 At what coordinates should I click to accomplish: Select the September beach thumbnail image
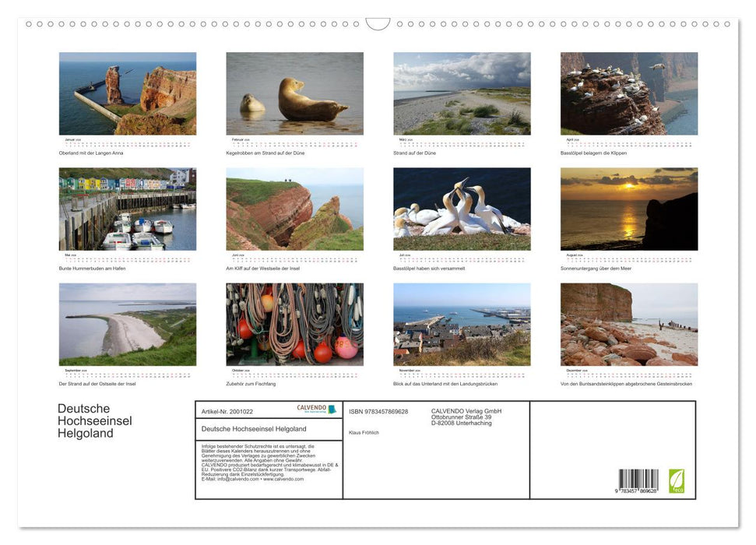point(127,323)
